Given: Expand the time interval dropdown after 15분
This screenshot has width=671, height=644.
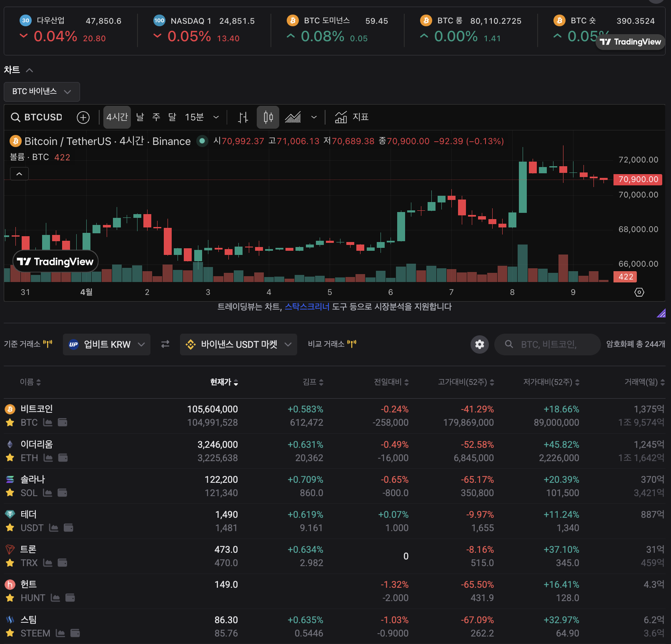Looking at the screenshot, I should point(216,117).
